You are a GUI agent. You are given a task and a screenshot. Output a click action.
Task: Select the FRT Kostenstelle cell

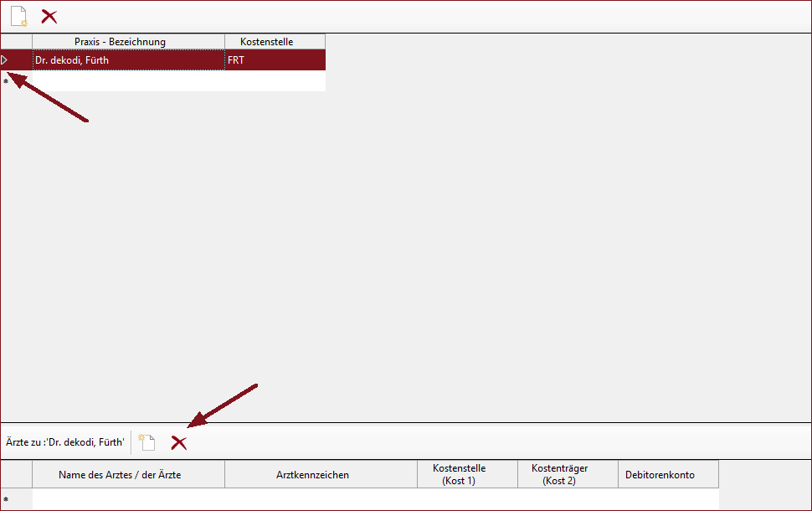point(275,60)
